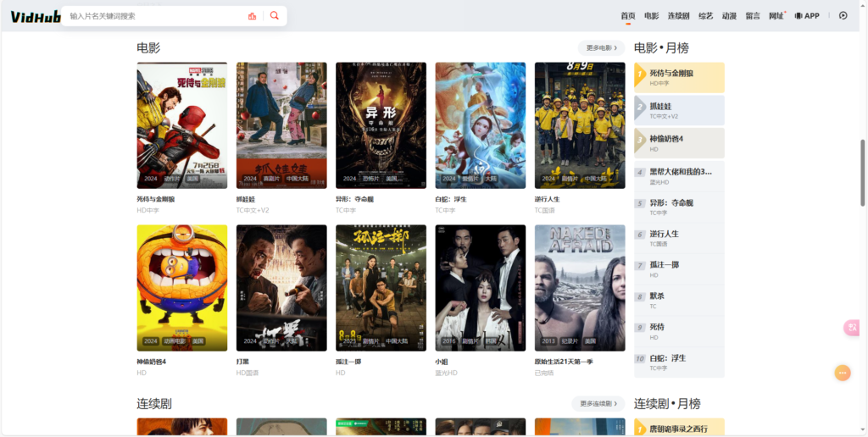This screenshot has height=437, width=868.
Task: Click the pink floating widget at right edge
Action: click(x=851, y=328)
